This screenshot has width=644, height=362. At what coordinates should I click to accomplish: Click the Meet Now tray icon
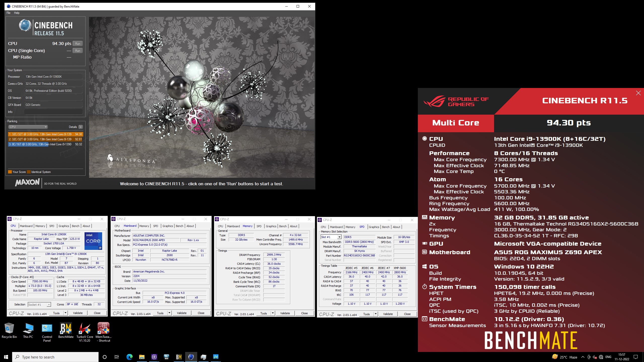[x=589, y=357]
